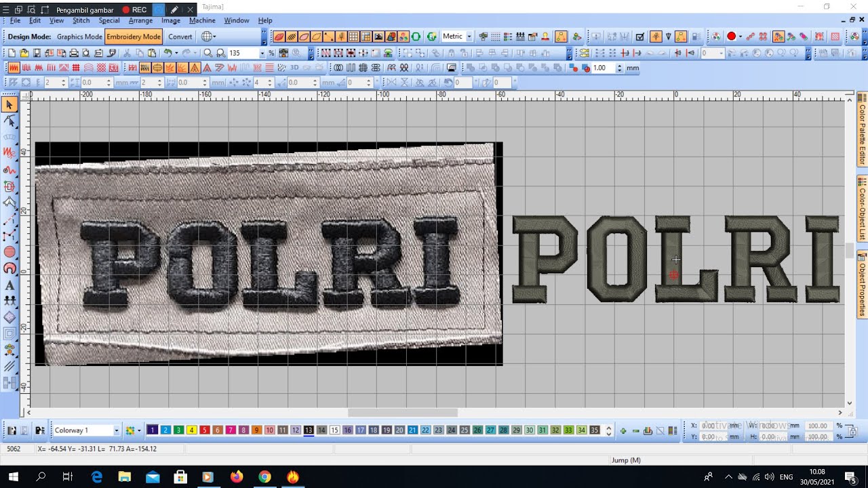Click the New blank design icon
The image size is (868, 488).
tap(12, 52)
